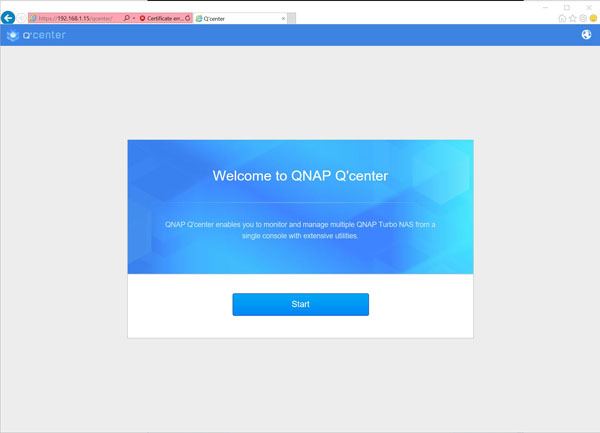Open Favorites star icon
Screen dimensions: 600x433
[572, 18]
